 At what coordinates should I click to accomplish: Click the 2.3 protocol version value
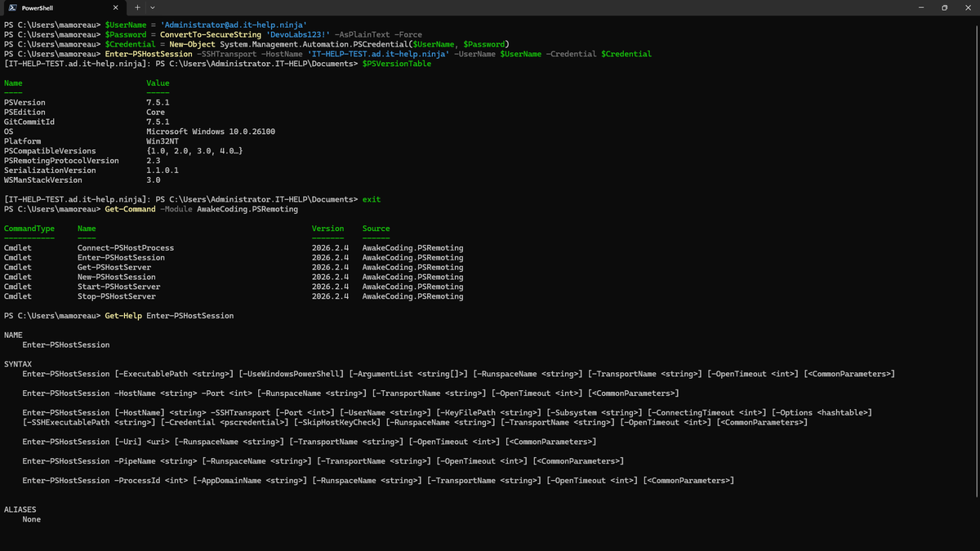coord(153,161)
